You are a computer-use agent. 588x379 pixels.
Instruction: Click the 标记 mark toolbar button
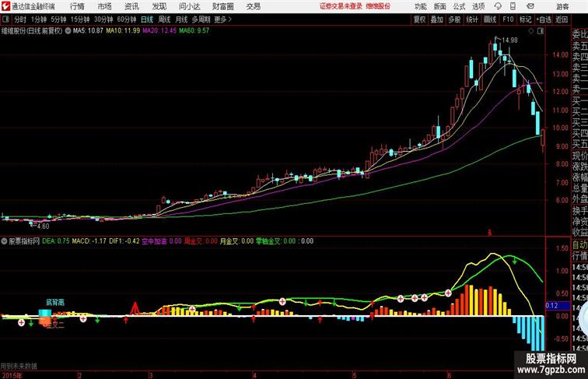tap(525, 19)
